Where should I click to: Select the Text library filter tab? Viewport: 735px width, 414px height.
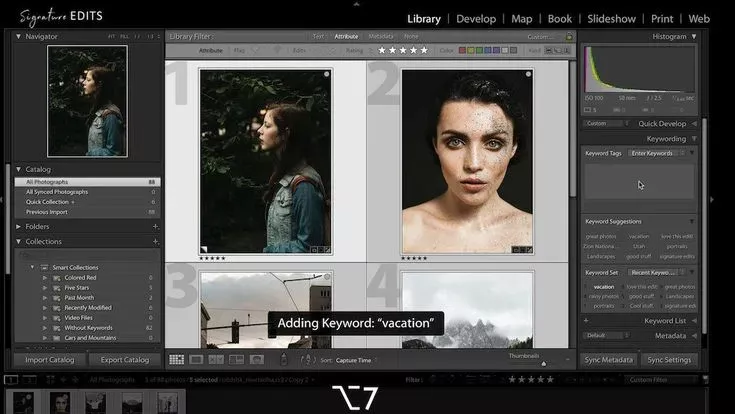[x=318, y=36]
